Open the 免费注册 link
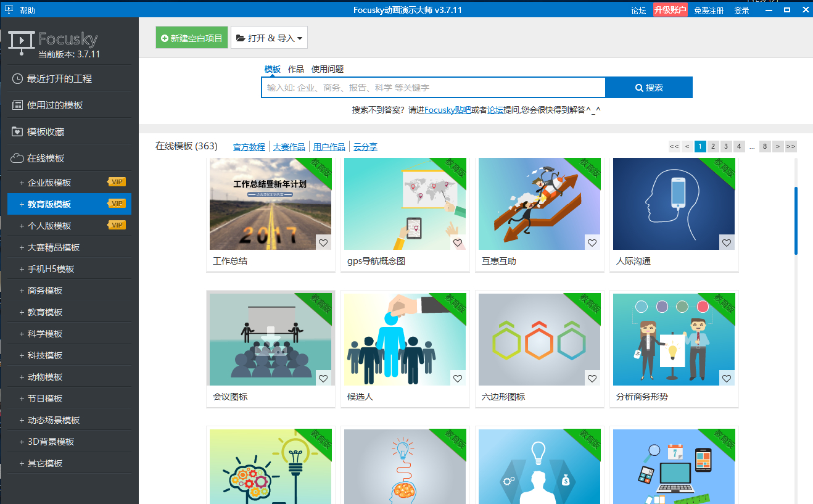This screenshot has height=504, width=813. coord(709,10)
